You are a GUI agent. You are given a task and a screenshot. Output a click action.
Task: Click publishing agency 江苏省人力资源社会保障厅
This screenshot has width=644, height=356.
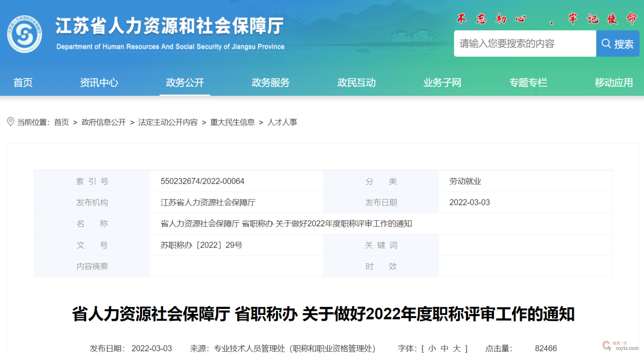click(x=208, y=202)
